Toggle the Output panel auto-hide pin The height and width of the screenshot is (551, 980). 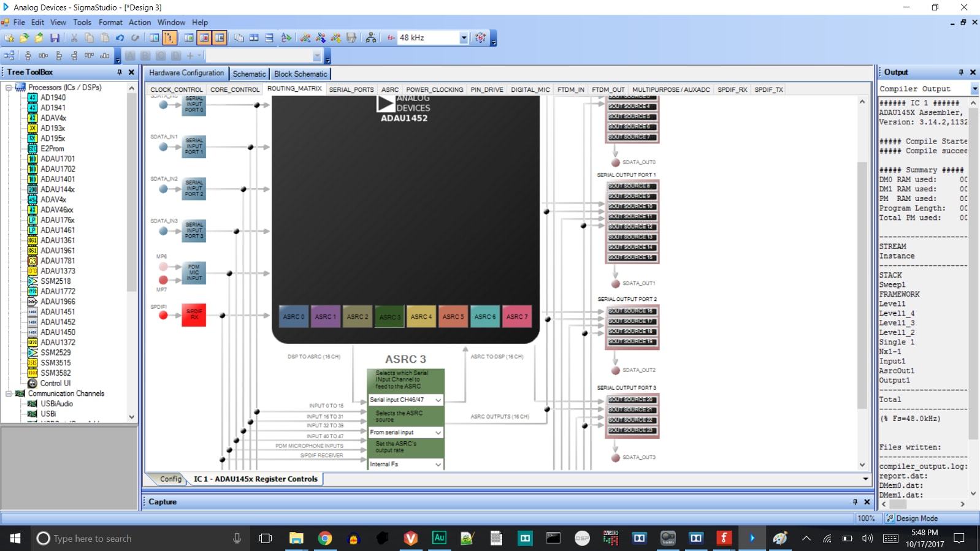tap(961, 72)
